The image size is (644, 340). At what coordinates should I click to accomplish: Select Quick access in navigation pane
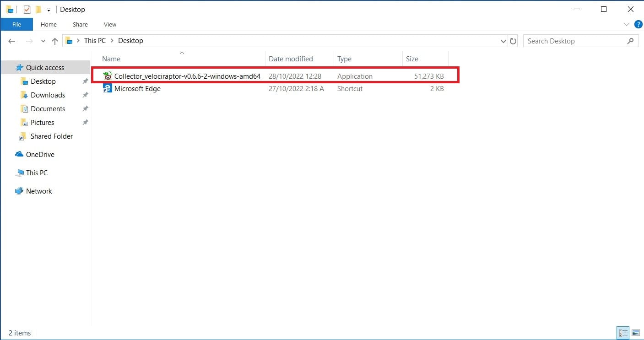pos(45,67)
